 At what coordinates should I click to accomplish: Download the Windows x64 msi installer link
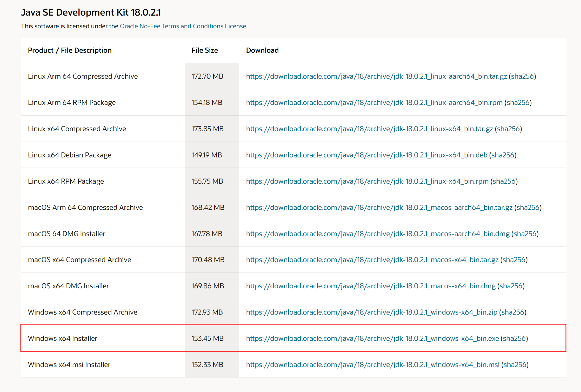[x=372, y=365]
